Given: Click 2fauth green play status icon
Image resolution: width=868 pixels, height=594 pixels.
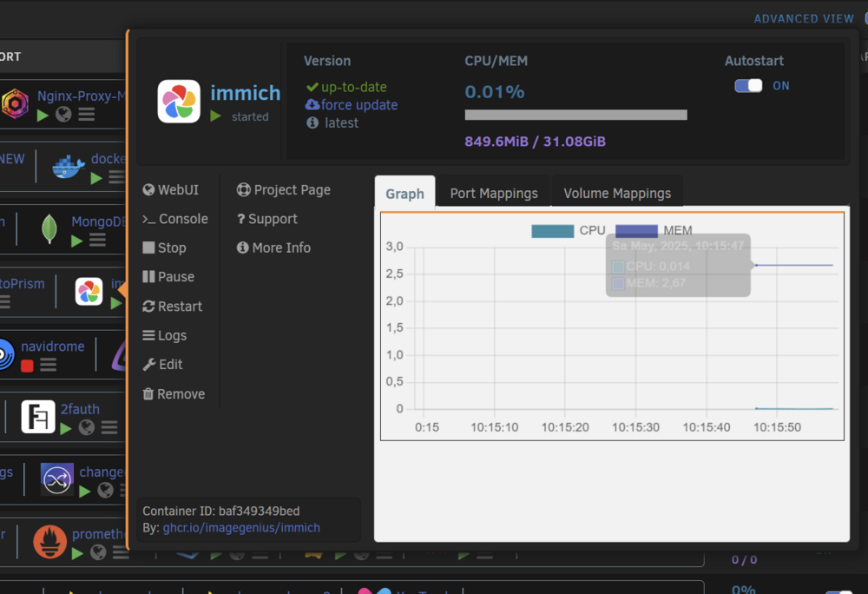Looking at the screenshot, I should tap(66, 428).
